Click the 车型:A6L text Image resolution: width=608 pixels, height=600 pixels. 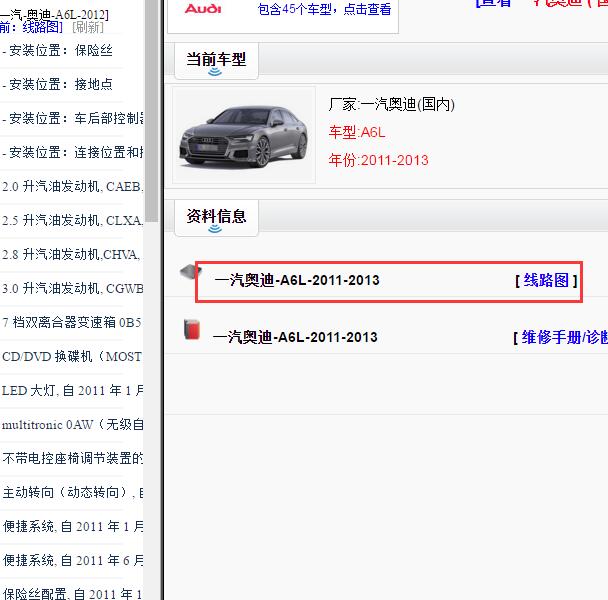pyautogui.click(x=357, y=133)
